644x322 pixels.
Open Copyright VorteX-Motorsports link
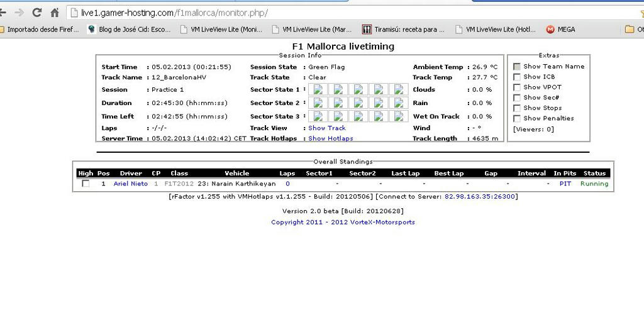[343, 222]
